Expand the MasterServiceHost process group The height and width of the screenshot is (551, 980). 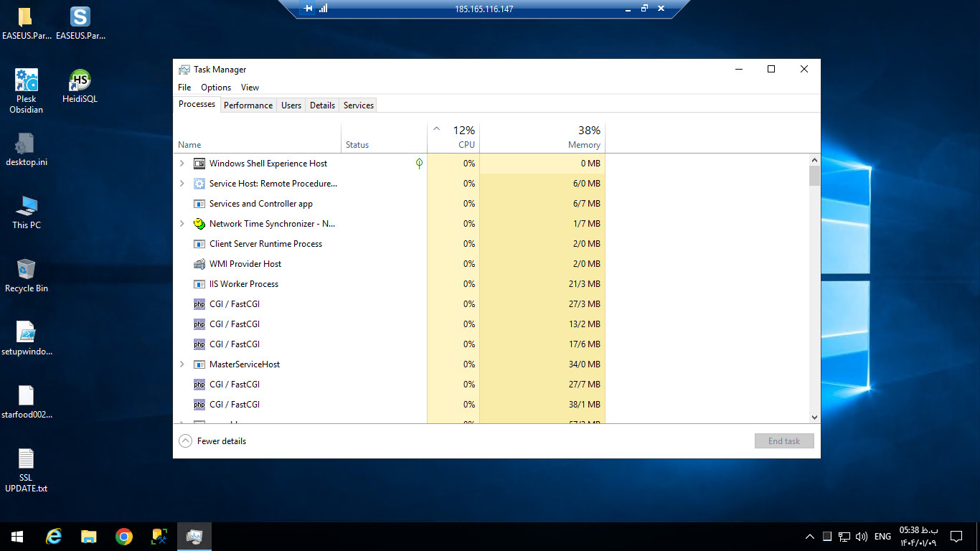click(182, 364)
